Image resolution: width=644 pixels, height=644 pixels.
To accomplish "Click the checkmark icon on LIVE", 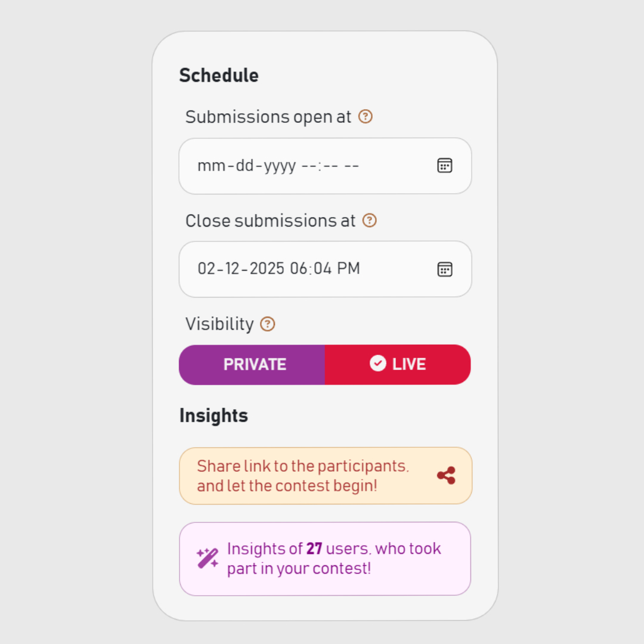I will [x=378, y=363].
